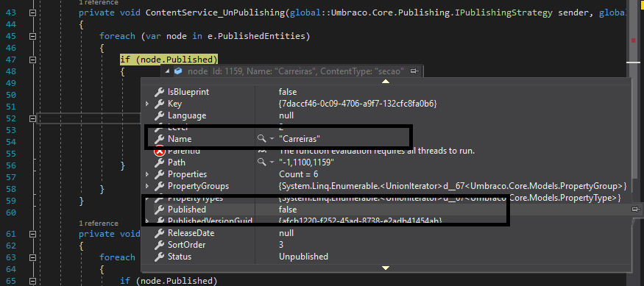Click the Path wrench property icon
Viewport: 644px width, 286px height.
pos(160,162)
